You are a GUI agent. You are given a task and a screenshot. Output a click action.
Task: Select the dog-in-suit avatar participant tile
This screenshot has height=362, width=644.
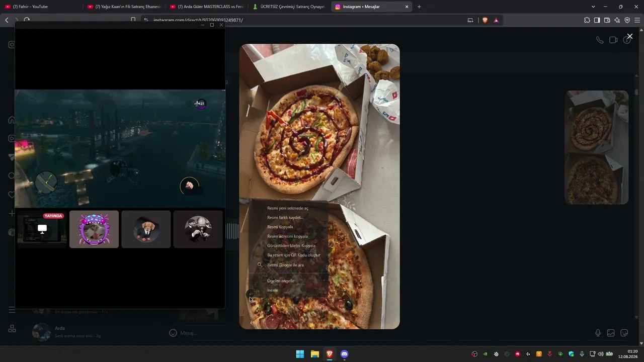[x=146, y=229]
